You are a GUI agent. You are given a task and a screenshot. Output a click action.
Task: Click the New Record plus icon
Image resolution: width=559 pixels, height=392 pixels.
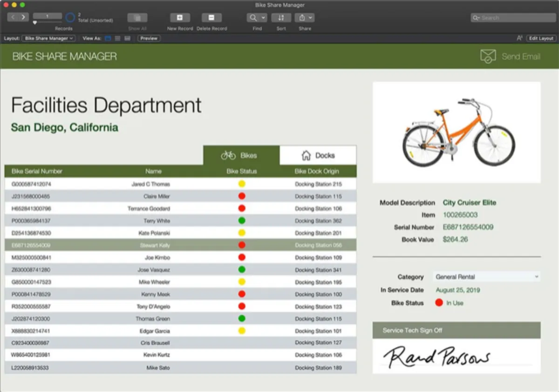click(179, 18)
